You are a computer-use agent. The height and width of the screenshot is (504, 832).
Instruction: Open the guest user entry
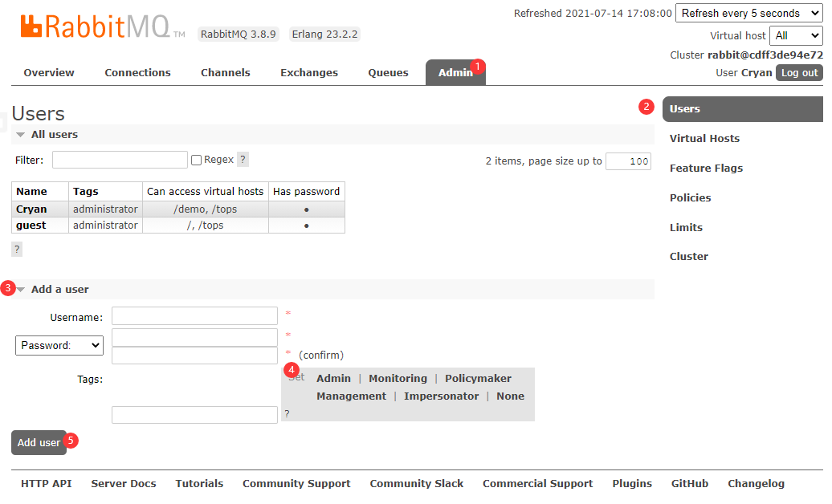click(31, 226)
